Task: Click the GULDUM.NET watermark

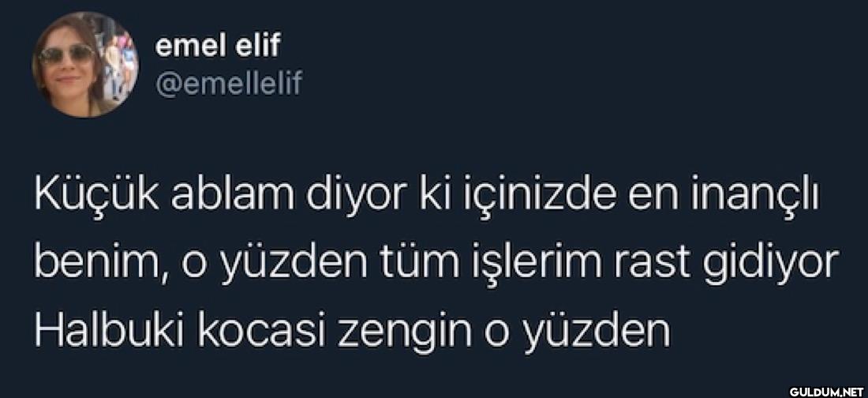Action: click(x=826, y=389)
